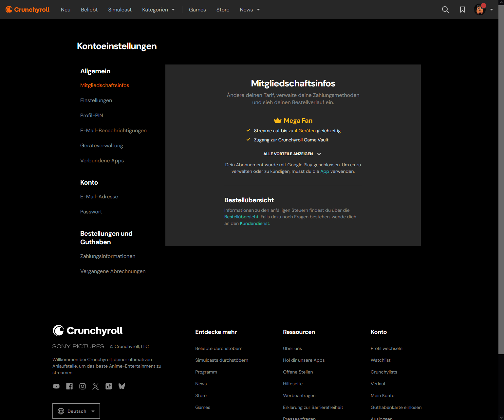Open Crunchyroll's Instagram page

tap(82, 386)
